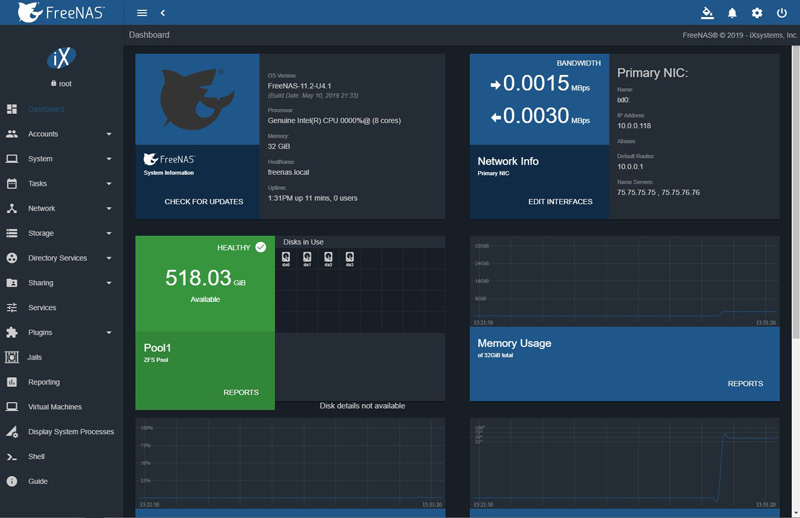Screen dimensions: 800x518
Task: Expand the Plugins submenu arrow
Action: tap(109, 332)
